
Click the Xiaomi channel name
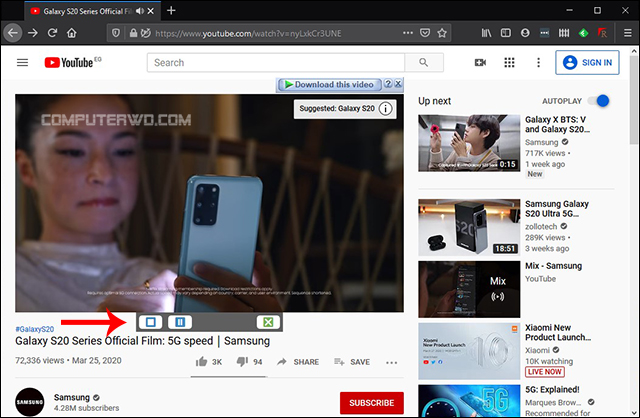point(537,350)
